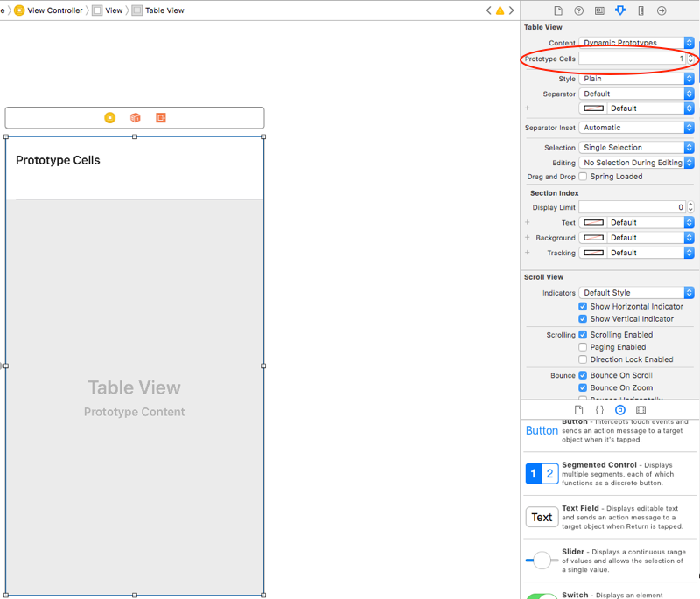Open the Content dropdown showing Dynamic Prototypes
The image size is (700, 599).
(x=636, y=43)
